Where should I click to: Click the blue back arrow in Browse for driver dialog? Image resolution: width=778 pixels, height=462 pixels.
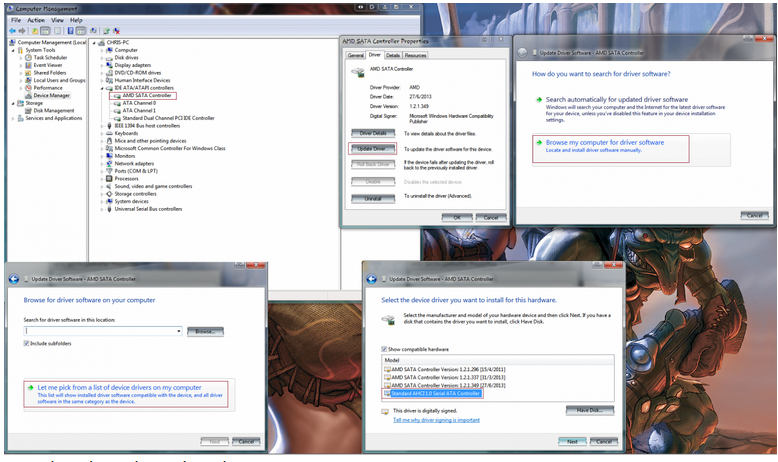14,279
